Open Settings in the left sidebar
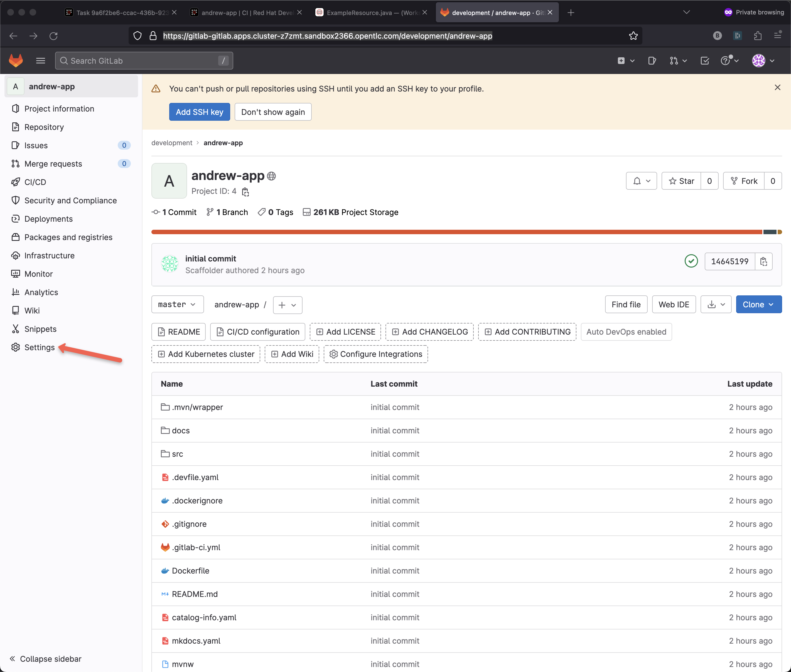The height and width of the screenshot is (672, 791). (39, 347)
